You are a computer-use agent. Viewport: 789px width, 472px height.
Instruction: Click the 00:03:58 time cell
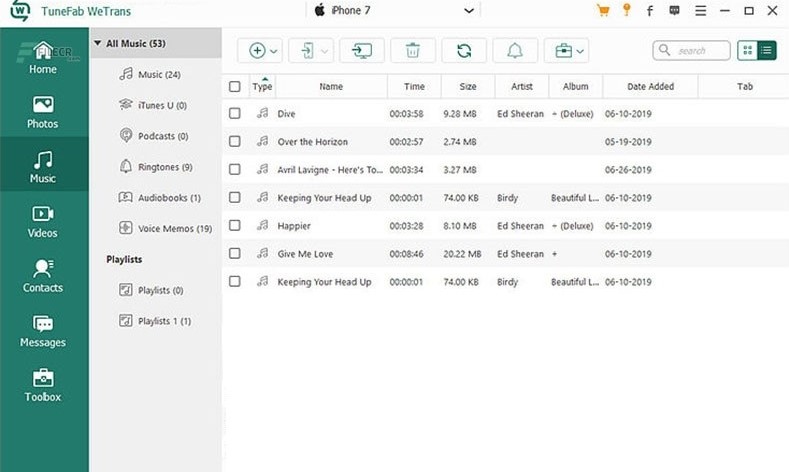pyautogui.click(x=406, y=114)
